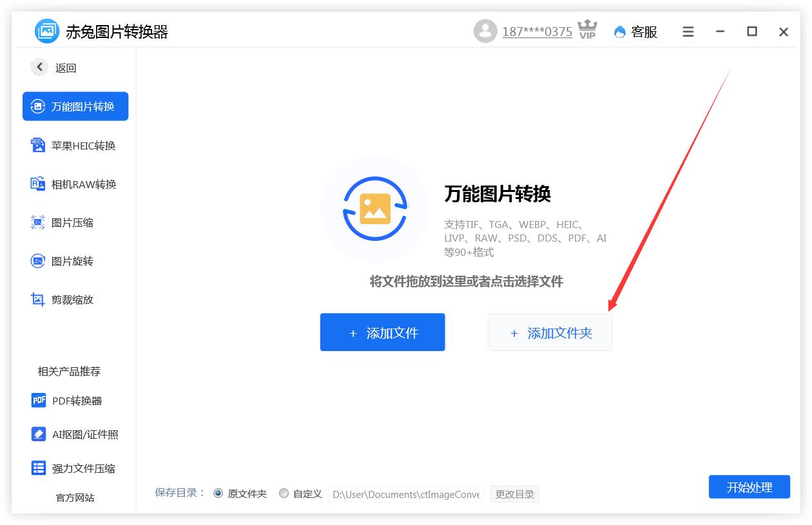Open 相机RAW转换 mode
Viewport: 812px width, 525px height.
[75, 184]
